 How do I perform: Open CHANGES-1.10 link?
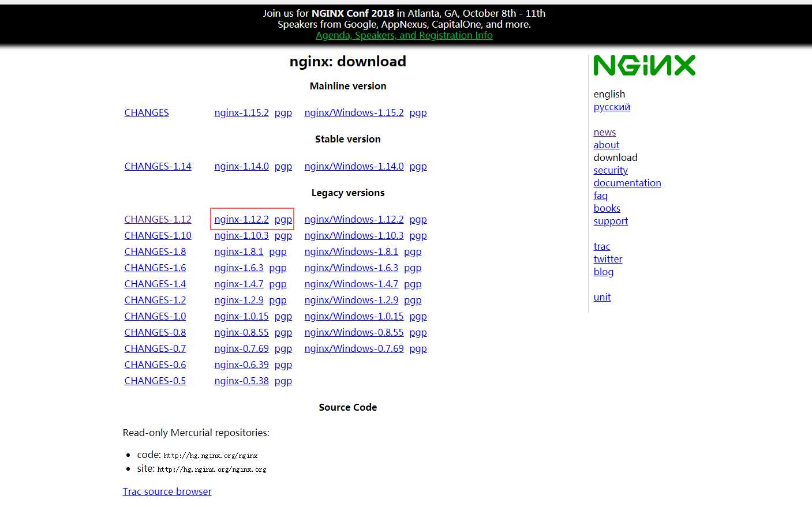(x=158, y=235)
